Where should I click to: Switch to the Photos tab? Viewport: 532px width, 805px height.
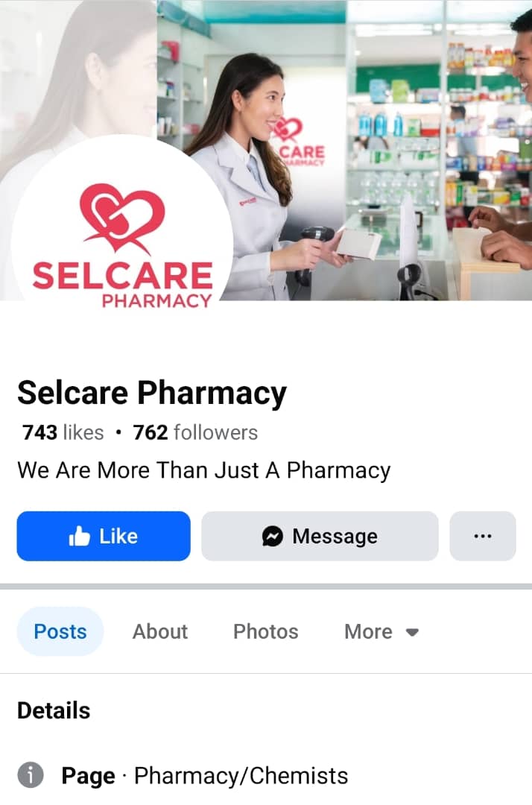pos(266,631)
